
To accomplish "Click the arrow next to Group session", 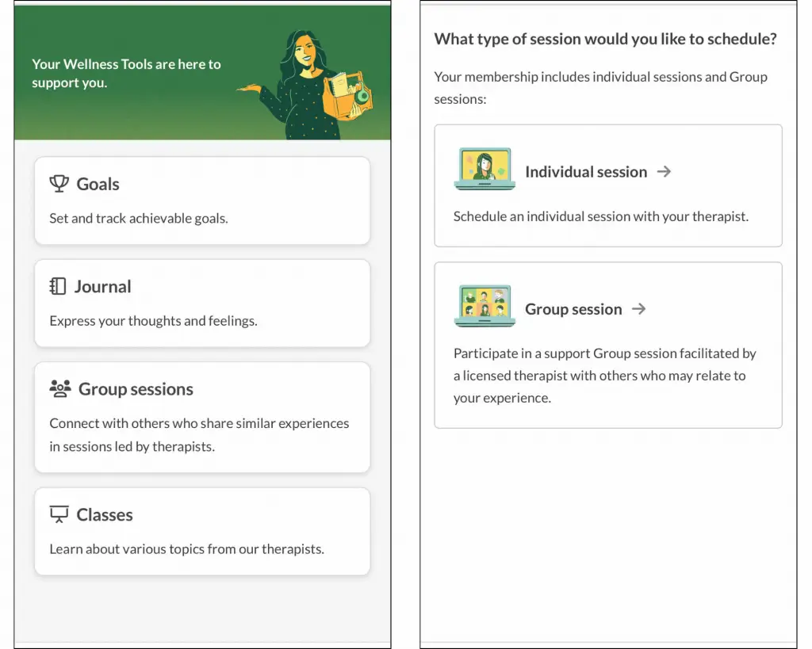I will [x=638, y=309].
